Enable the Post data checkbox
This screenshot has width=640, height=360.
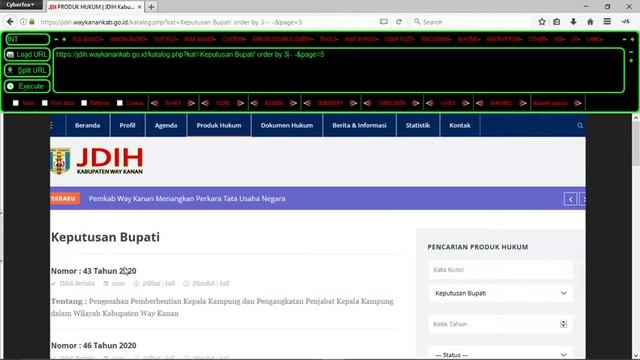point(44,103)
